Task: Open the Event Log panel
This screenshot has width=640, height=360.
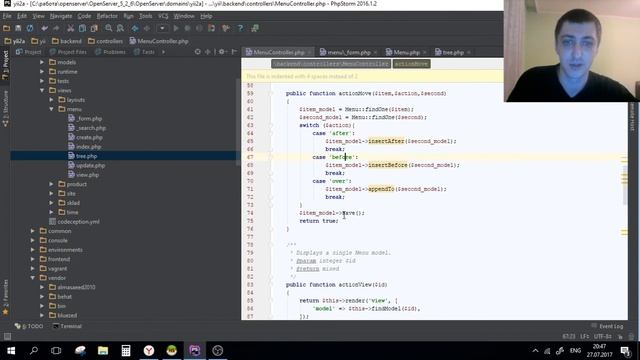Action: [x=607, y=326]
